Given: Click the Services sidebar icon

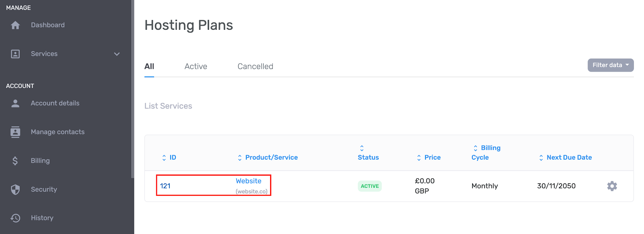Looking at the screenshot, I should 15,54.
